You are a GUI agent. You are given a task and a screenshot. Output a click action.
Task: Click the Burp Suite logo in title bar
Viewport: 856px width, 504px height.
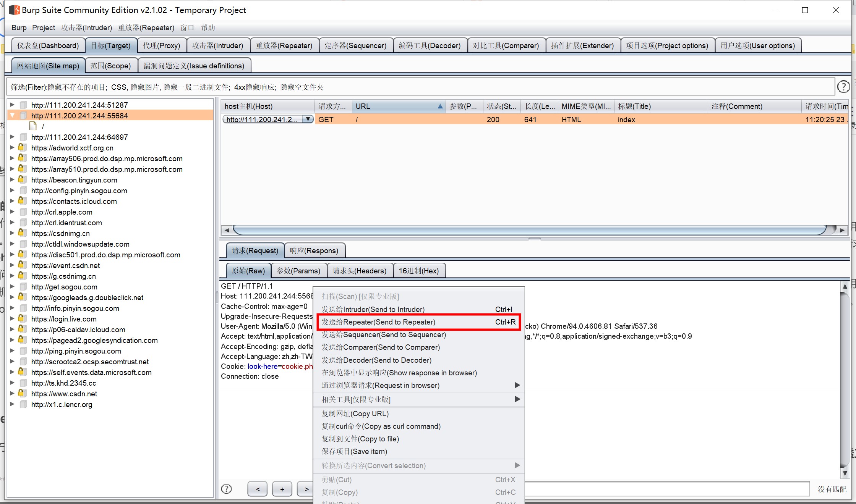tap(14, 10)
